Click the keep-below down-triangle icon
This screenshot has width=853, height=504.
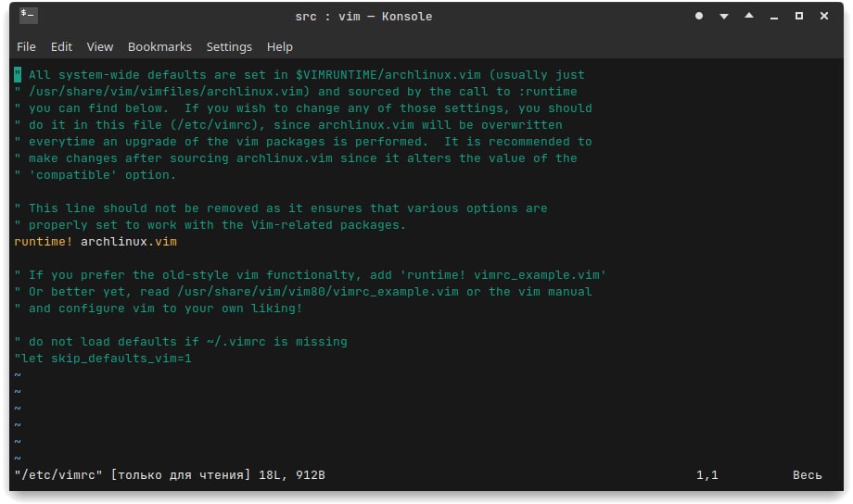(724, 17)
